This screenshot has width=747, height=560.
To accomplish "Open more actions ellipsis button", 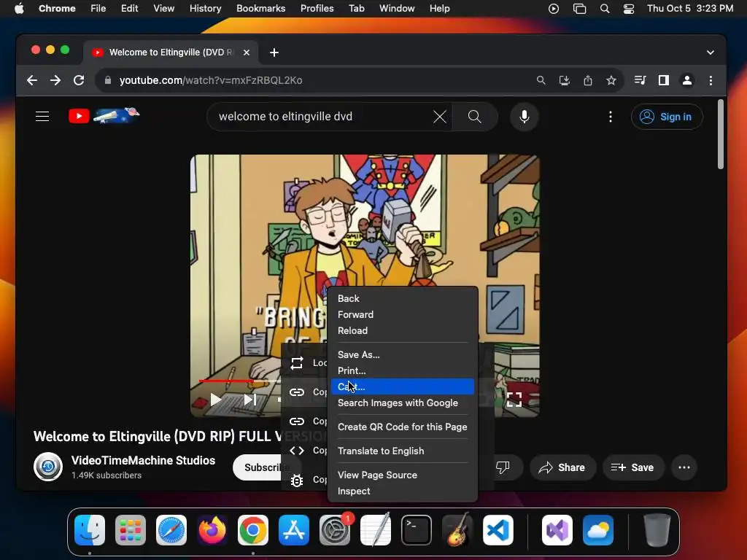I will 684,467.
